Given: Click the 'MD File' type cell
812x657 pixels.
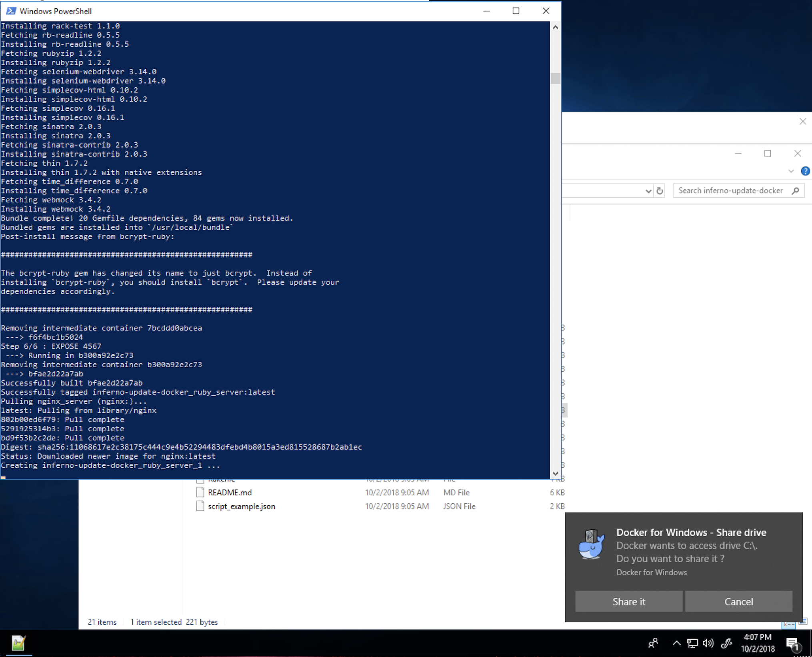Looking at the screenshot, I should tap(456, 493).
